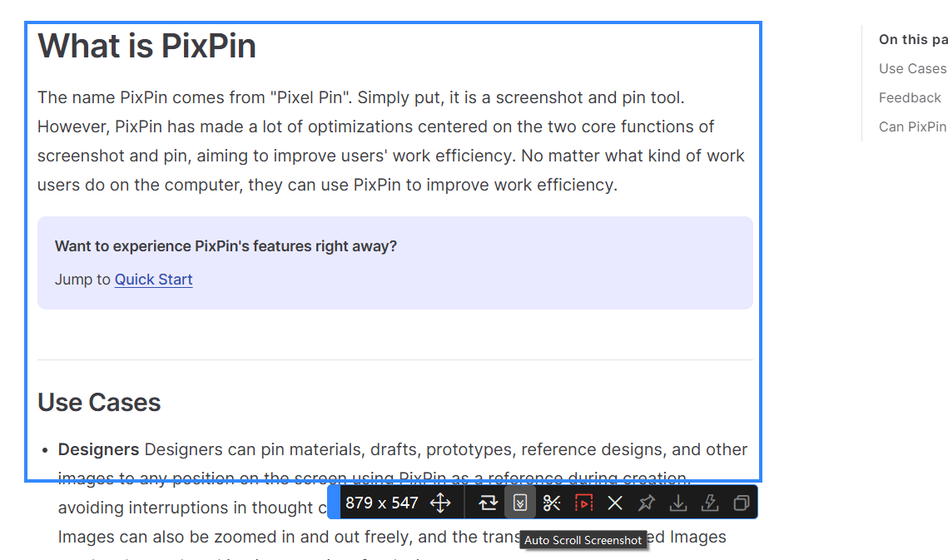
Task: Click the lightning quick save icon
Action: (710, 503)
